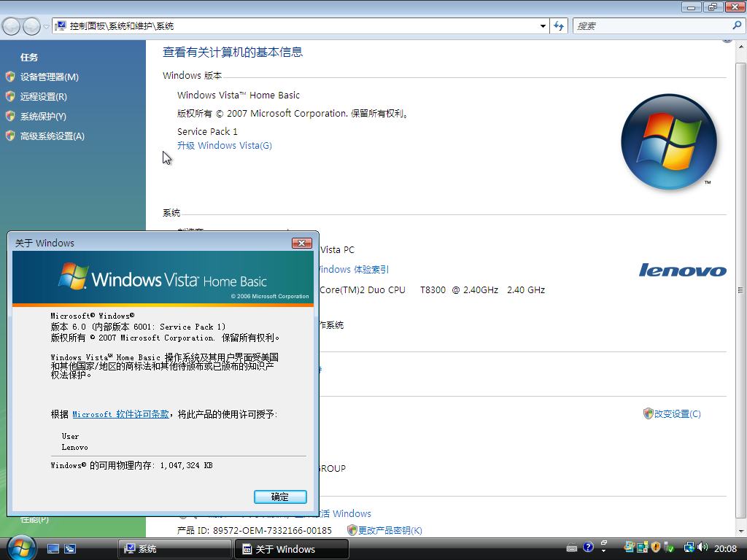Image resolution: width=747 pixels, height=560 pixels.
Task: Click the Lenovo logo
Action: click(x=682, y=270)
